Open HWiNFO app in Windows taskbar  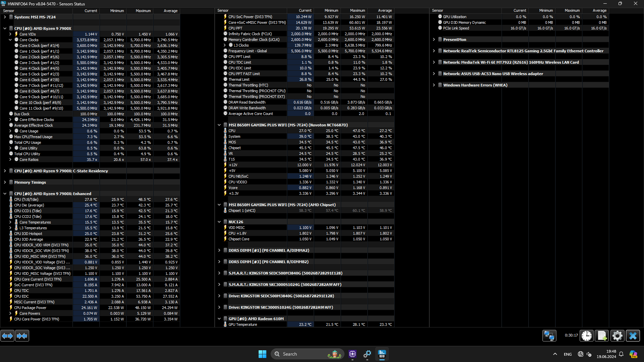point(382,354)
